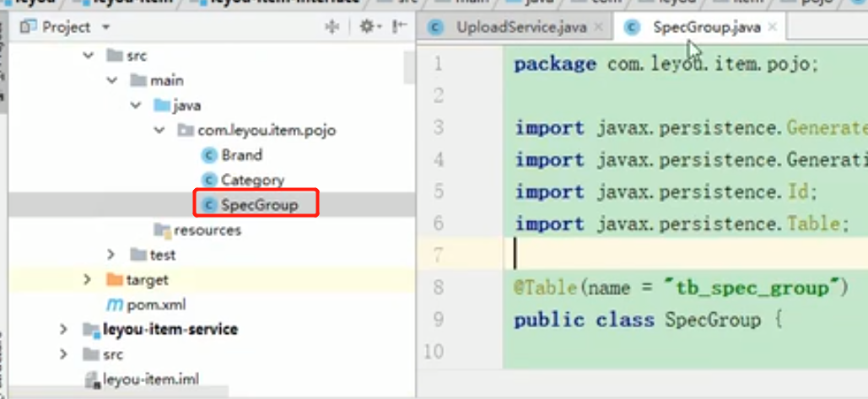Click the SpecGroup class icon
The height and width of the screenshot is (399, 868).
208,205
